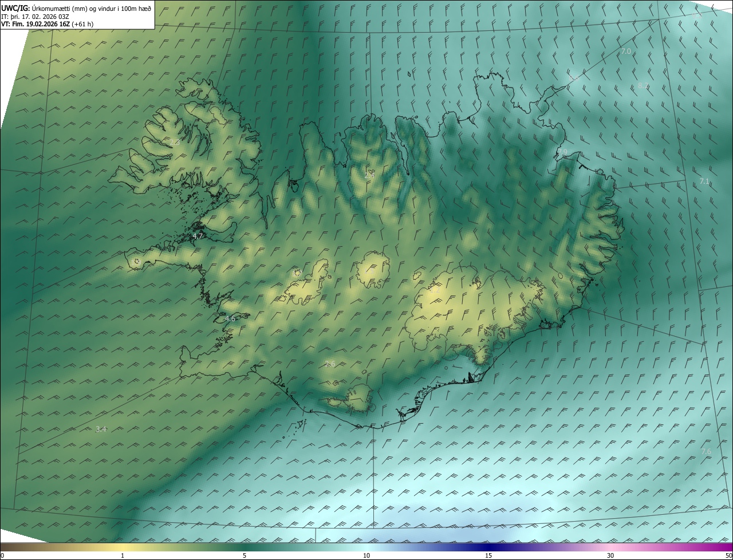Screen dimensions: 733x560
Task: Click the 3.4 value on the map
Action: 101,429
